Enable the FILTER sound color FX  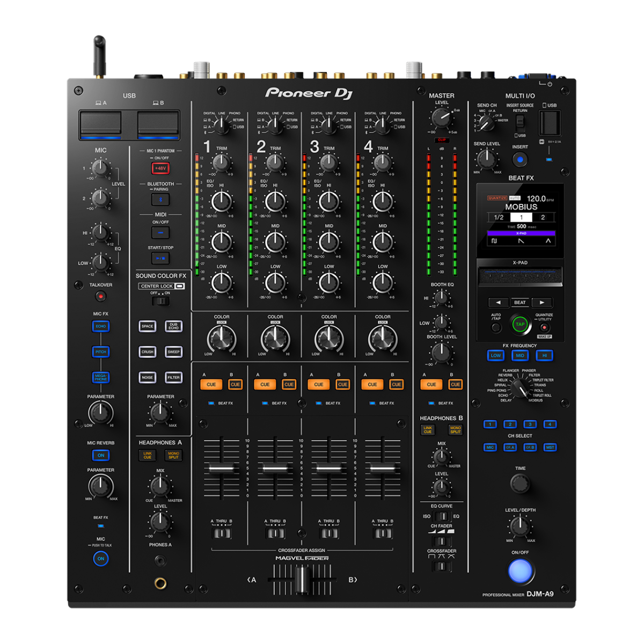tap(173, 378)
